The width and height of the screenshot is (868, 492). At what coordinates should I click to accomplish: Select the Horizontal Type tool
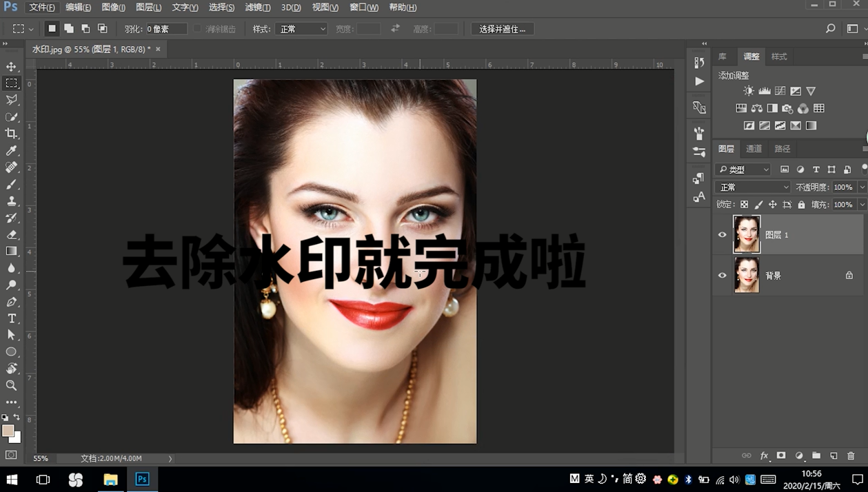tap(11, 318)
